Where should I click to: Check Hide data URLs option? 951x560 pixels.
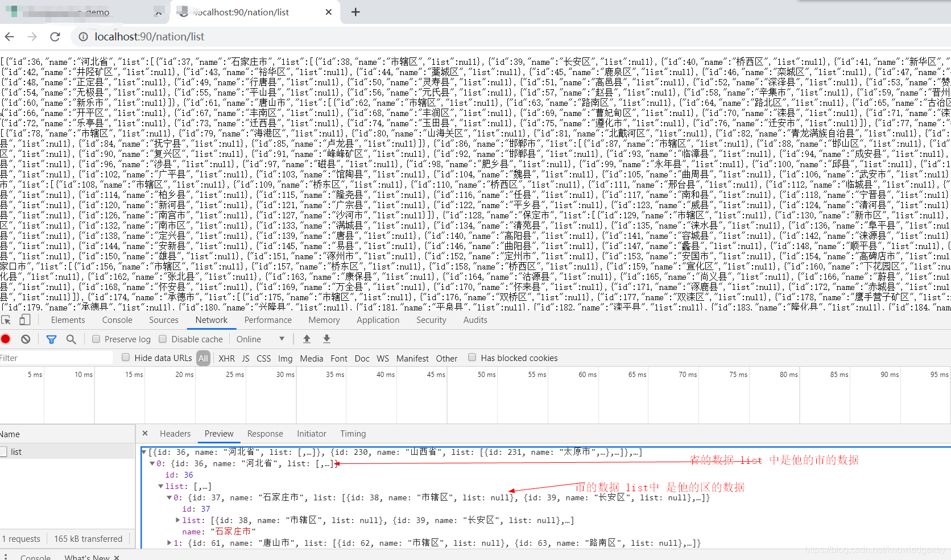pyautogui.click(x=126, y=358)
